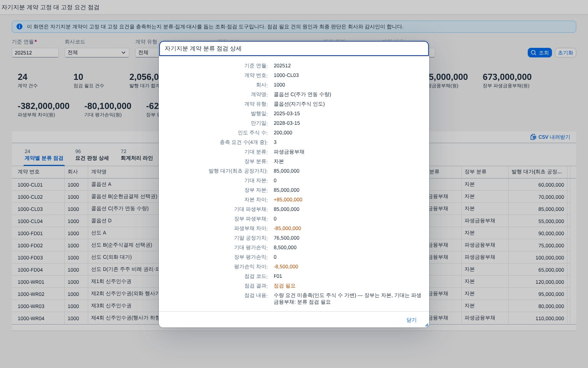The image size is (588, 368).
Task: Click the search magnifier icon on 조회 button
Action: click(x=534, y=53)
